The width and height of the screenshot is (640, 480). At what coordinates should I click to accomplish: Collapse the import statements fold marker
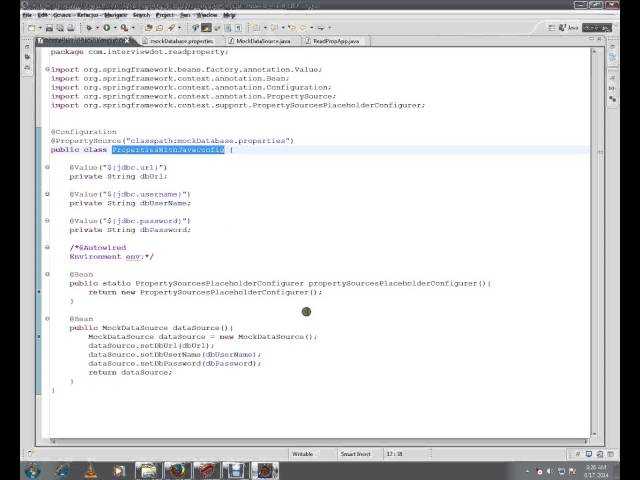point(47,69)
